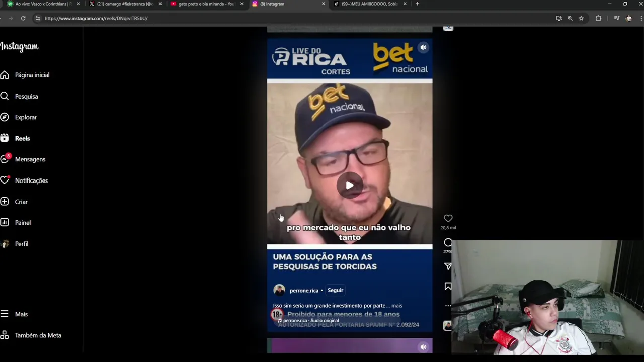The image size is (644, 362).
Task: Open 'perrone.rica · Áudio original' audio link
Action: click(x=310, y=321)
